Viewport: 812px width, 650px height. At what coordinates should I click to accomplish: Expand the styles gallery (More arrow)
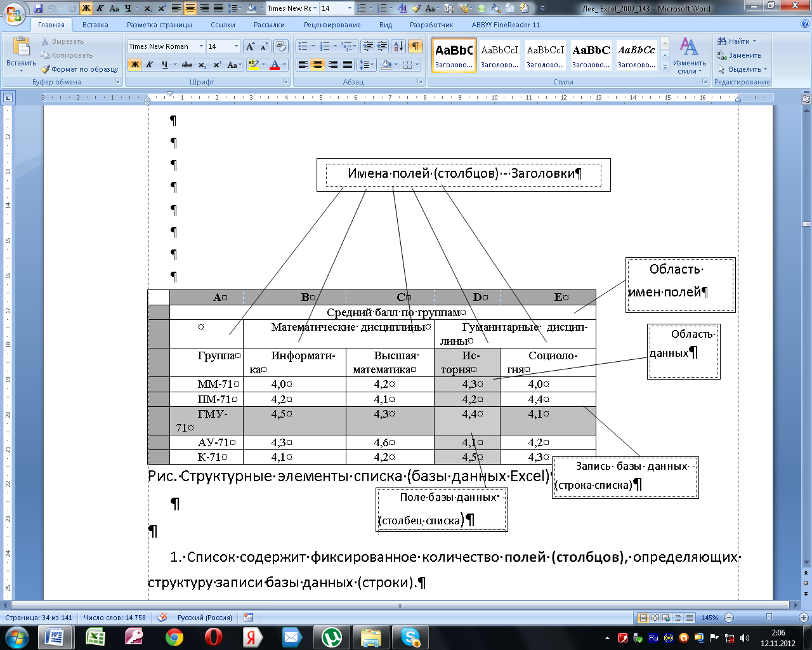coord(665,67)
